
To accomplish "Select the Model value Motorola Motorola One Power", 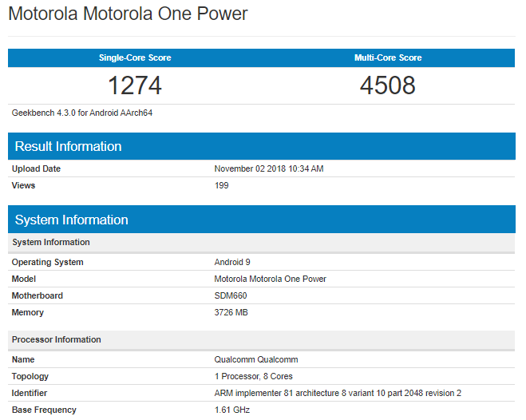I will pyautogui.click(x=270, y=279).
